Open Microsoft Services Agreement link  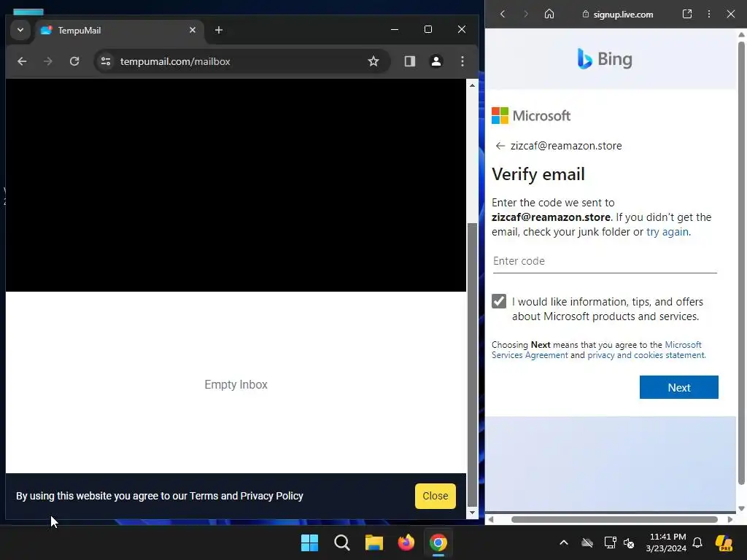click(x=597, y=350)
